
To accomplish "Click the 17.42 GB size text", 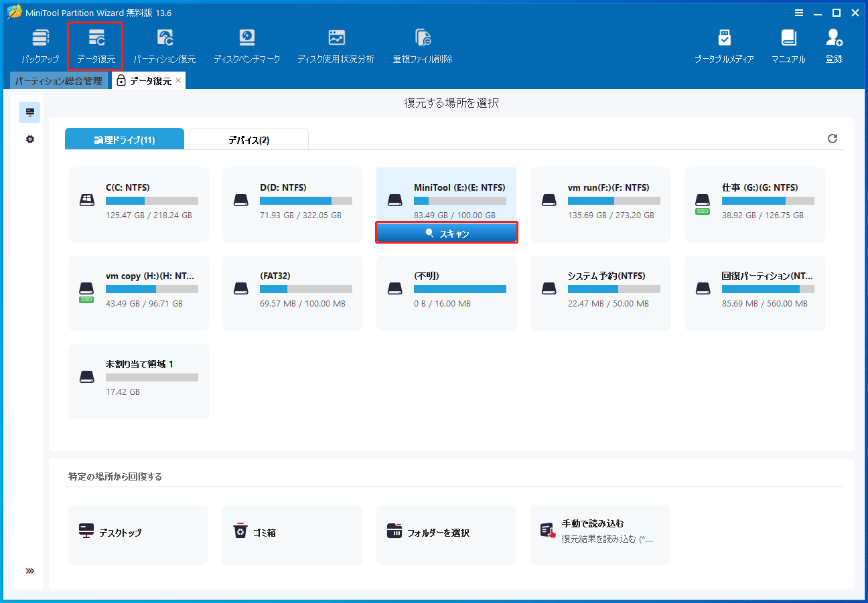I will pyautogui.click(x=123, y=392).
